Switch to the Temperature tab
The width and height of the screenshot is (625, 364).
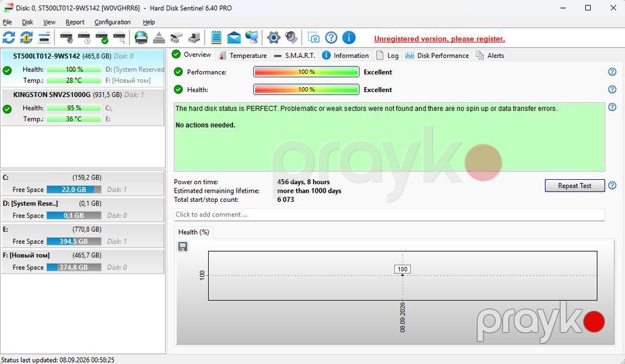click(243, 55)
